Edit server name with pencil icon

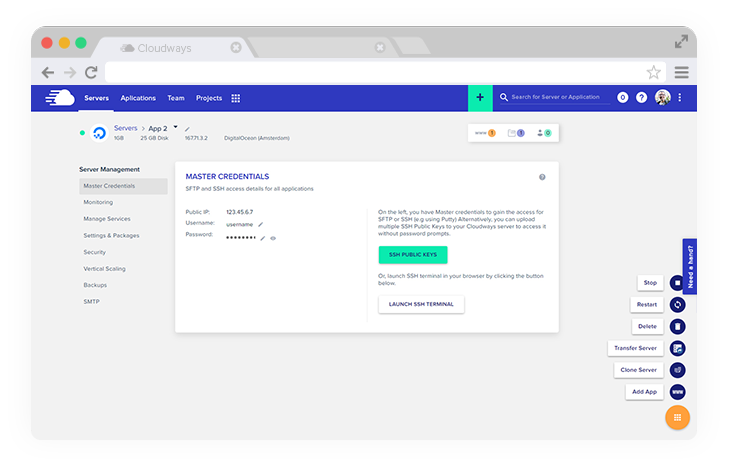point(187,129)
